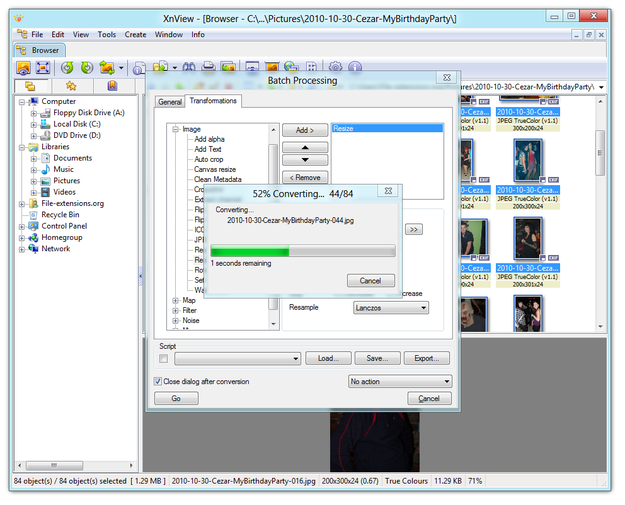Collapse the Image transformations group
This screenshot has width=625, height=505.
coord(175,129)
